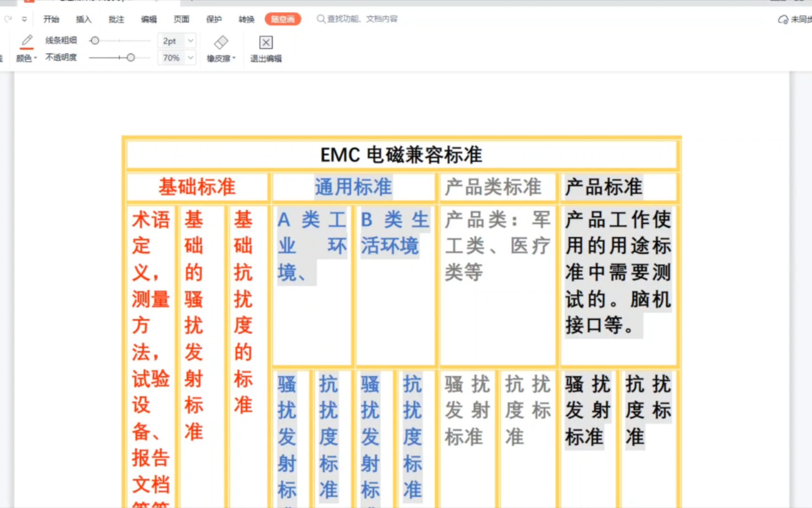
Task: Click the 查找功能、文档内容 search field
Action: 362,19
